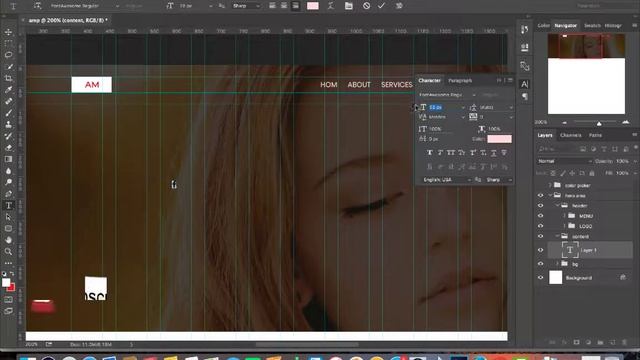Select the Dodge tool
Image resolution: width=640 pixels, height=360 pixels.
coord(8,182)
